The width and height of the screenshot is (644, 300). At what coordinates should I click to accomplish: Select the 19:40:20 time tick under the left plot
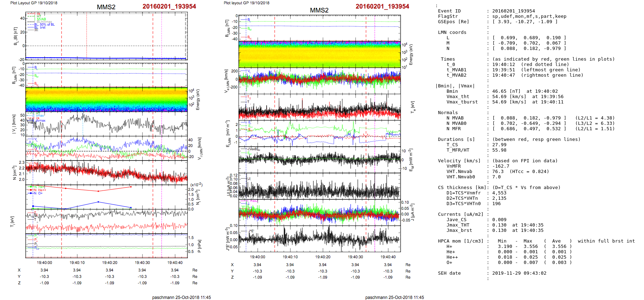[110, 263]
